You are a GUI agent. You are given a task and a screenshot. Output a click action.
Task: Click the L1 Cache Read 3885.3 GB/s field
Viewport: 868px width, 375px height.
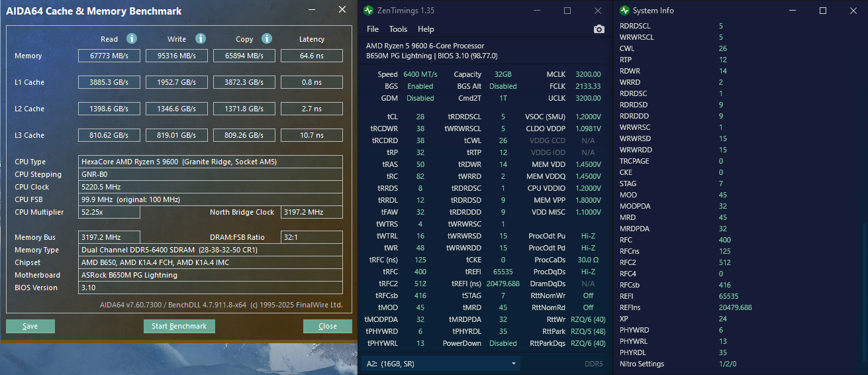pyautogui.click(x=109, y=83)
